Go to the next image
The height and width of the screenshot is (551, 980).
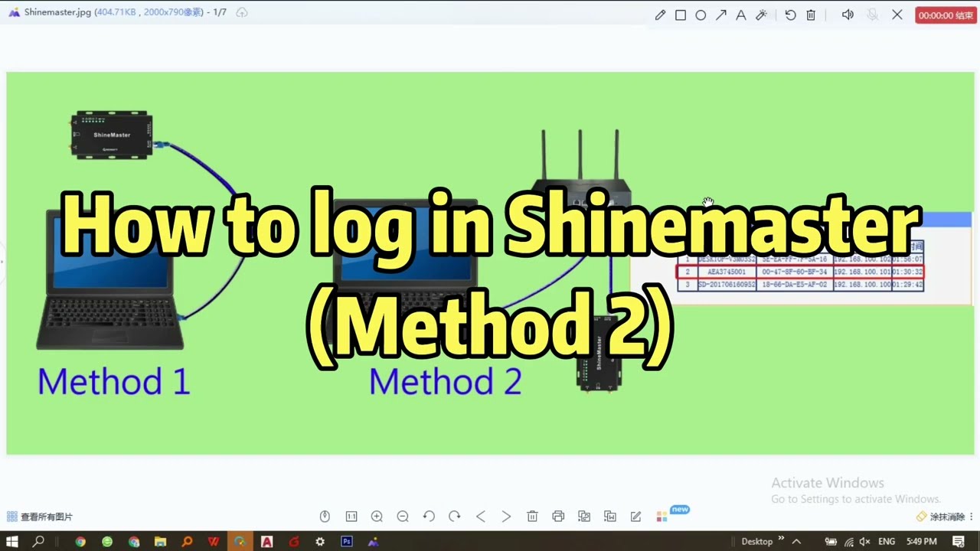[x=506, y=517]
